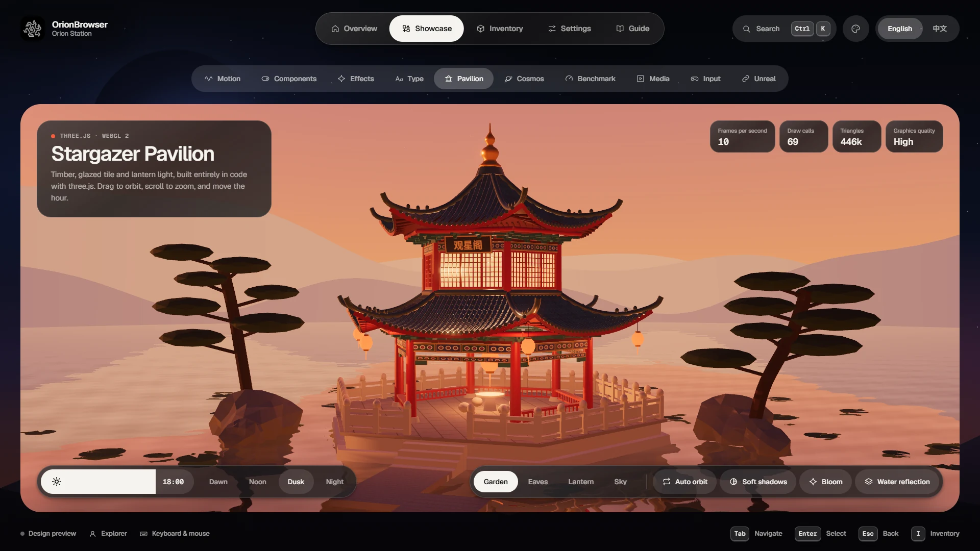Switch to the Benchmark tab

[x=590, y=79]
